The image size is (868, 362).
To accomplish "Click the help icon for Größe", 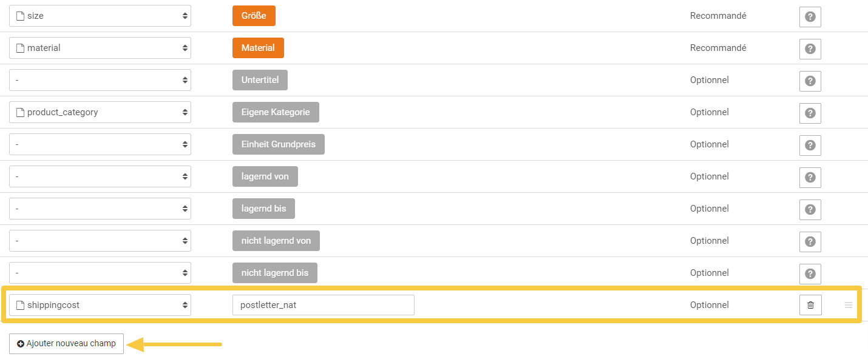I will point(810,17).
